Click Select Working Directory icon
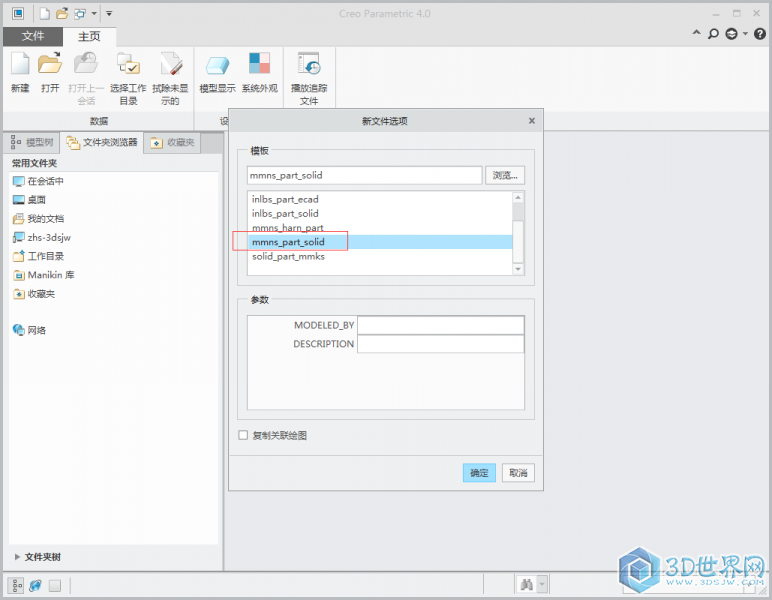Image resolution: width=772 pixels, height=600 pixels. click(128, 64)
